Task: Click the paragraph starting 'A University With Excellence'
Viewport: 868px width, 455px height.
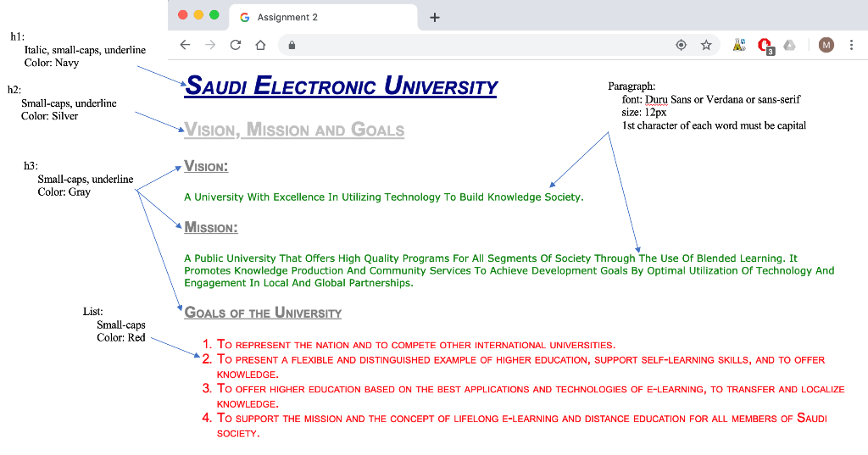Action: click(384, 197)
